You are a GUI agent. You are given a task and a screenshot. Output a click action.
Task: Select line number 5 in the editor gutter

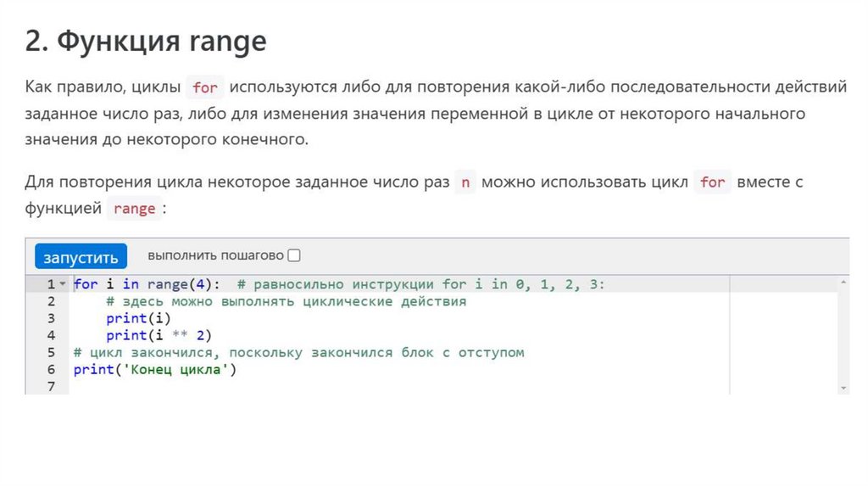[51, 352]
